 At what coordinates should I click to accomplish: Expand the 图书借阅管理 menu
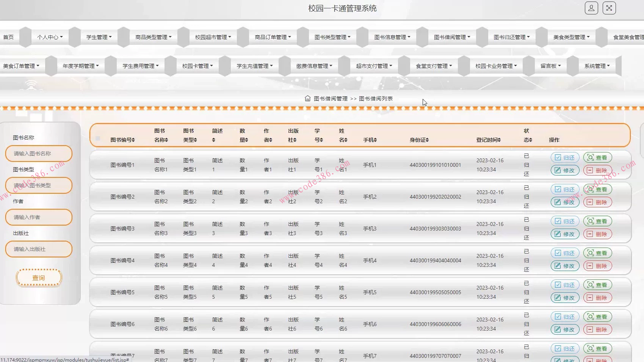click(452, 37)
